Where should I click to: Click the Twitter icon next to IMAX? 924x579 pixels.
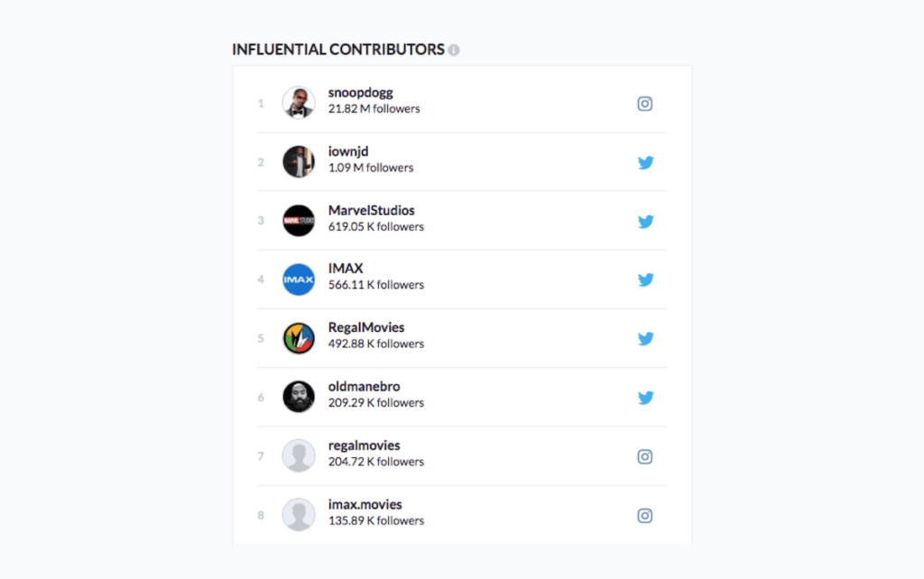tap(645, 280)
